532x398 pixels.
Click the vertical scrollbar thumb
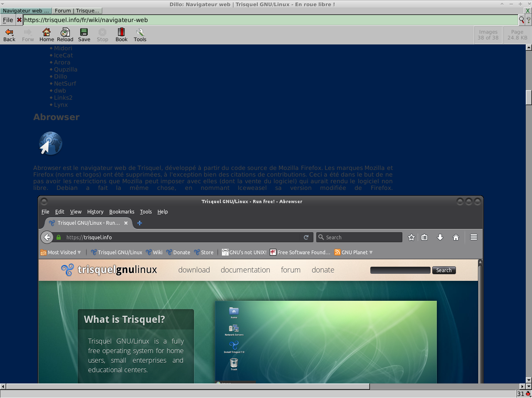(529, 98)
